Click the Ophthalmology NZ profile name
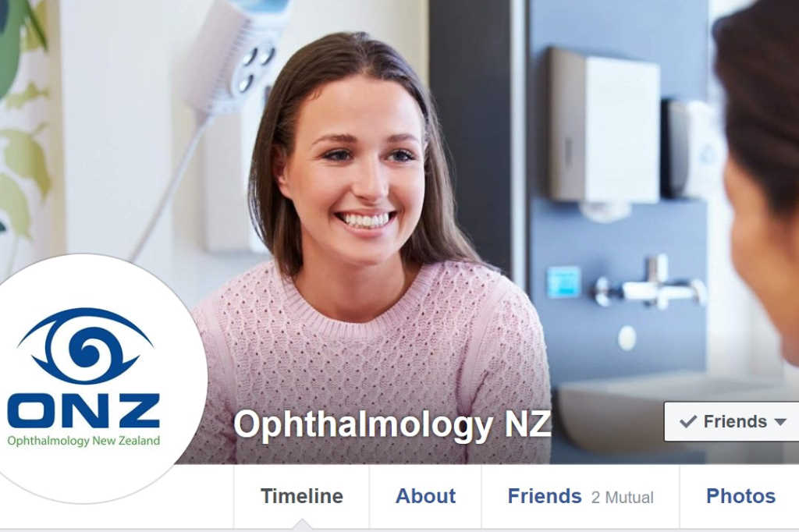Viewport: 799px width, 532px height. point(392,424)
